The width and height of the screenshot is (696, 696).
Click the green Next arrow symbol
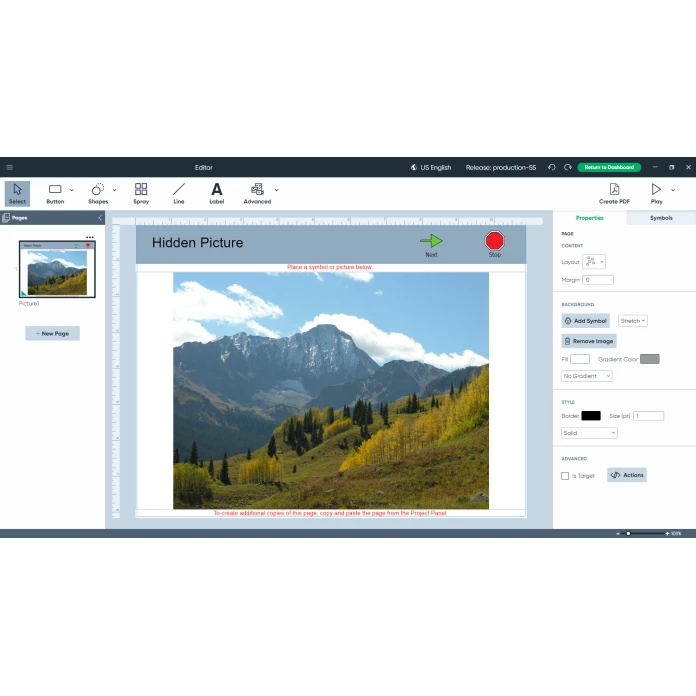pyautogui.click(x=431, y=241)
